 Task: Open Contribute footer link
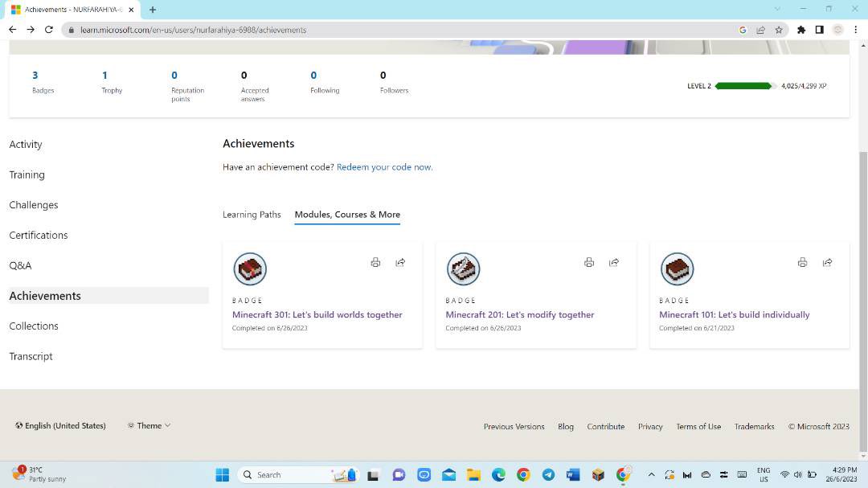(606, 427)
